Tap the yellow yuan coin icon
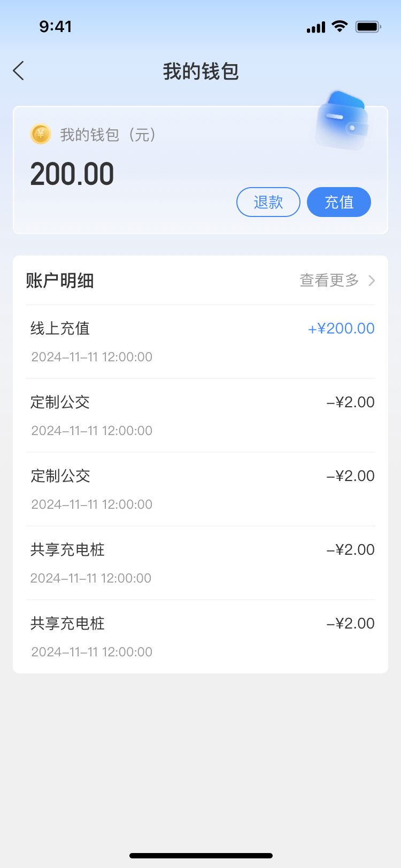Screen dimensions: 401x868 pyautogui.click(x=41, y=134)
